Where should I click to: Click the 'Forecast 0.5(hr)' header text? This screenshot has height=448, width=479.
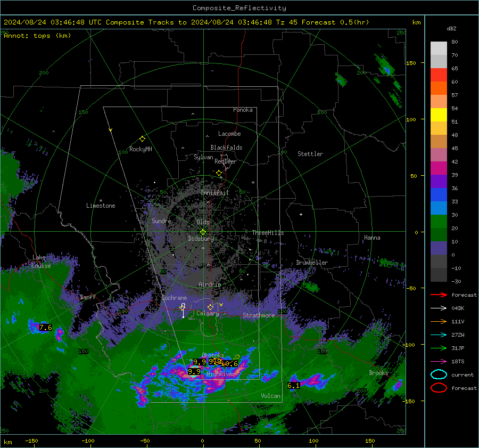[335, 22]
